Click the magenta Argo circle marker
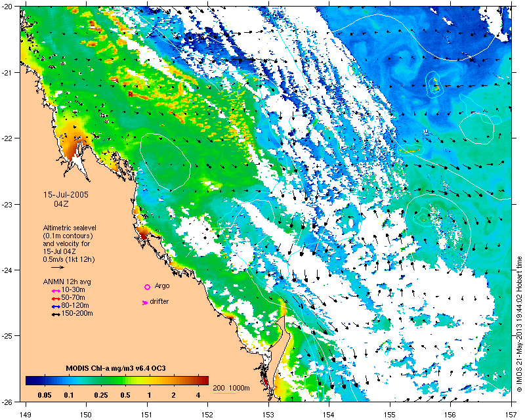Viewport: 525px width, 420px height. pos(147,287)
